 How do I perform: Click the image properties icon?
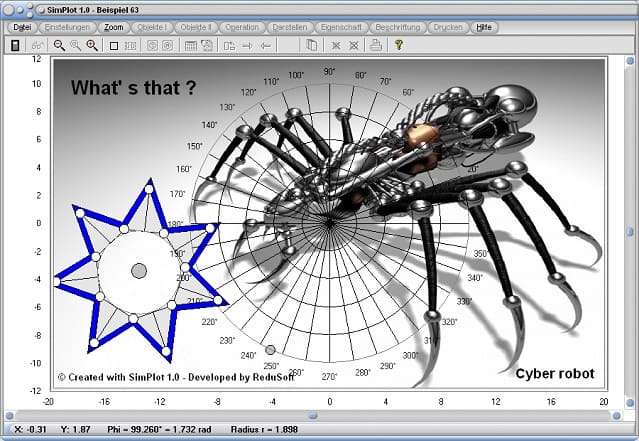point(207,45)
